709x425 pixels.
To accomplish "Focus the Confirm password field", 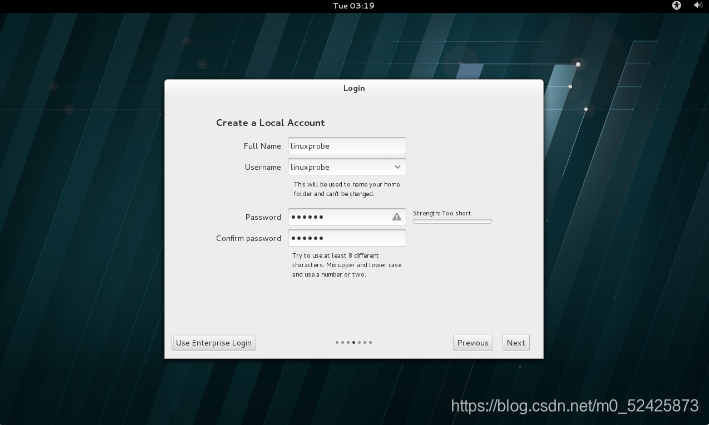I will pos(347,238).
